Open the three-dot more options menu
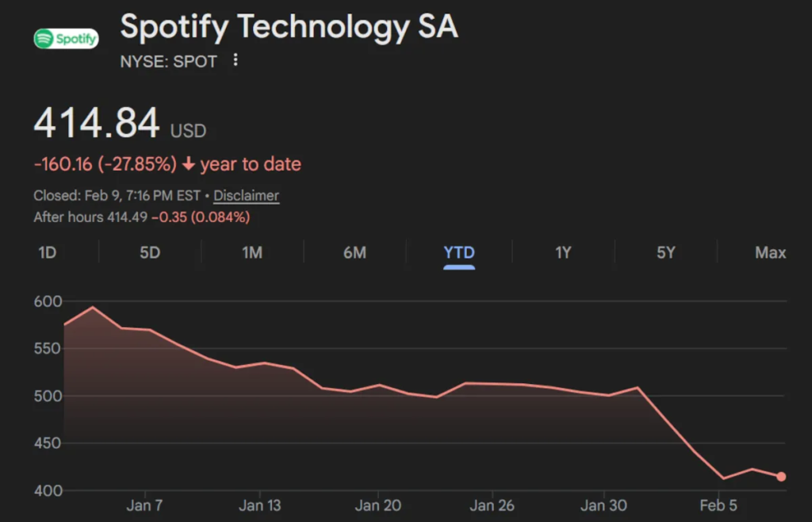This screenshot has width=812, height=522. 235,61
